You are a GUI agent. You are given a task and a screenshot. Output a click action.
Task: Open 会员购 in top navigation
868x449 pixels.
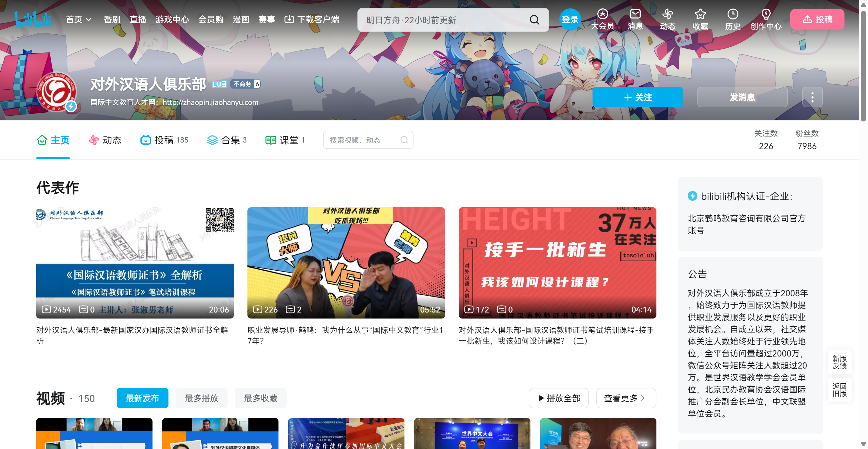211,20
